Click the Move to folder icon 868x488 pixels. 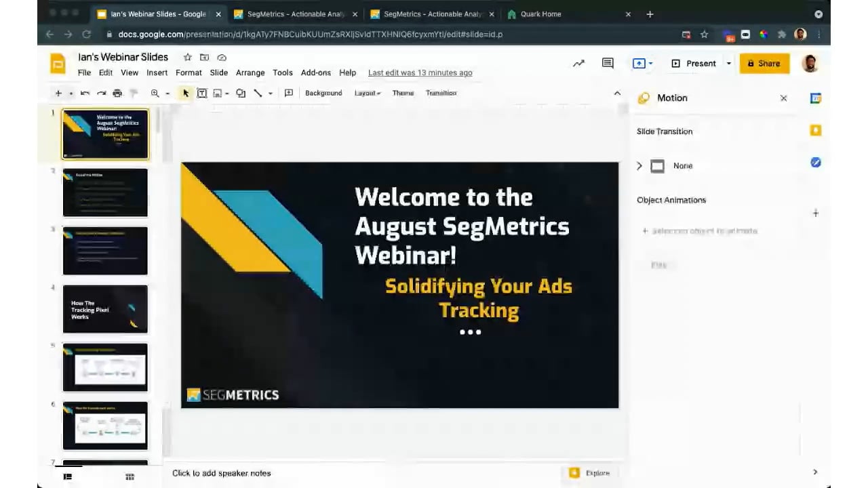204,58
